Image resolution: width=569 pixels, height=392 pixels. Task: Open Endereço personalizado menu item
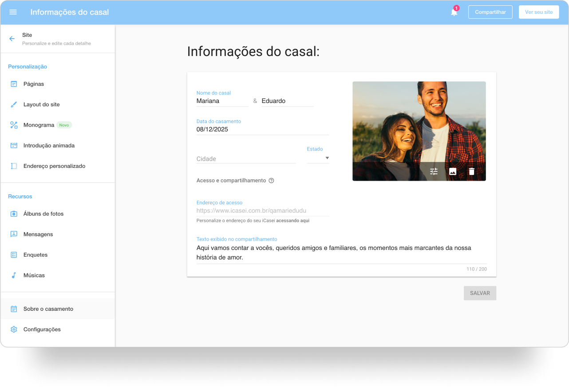point(58,166)
